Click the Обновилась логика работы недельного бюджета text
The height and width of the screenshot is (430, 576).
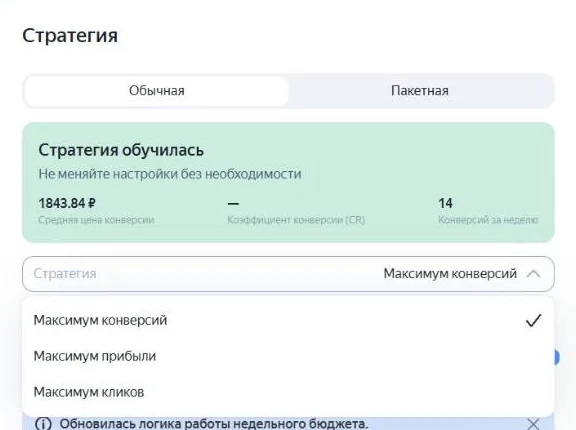pos(214,424)
